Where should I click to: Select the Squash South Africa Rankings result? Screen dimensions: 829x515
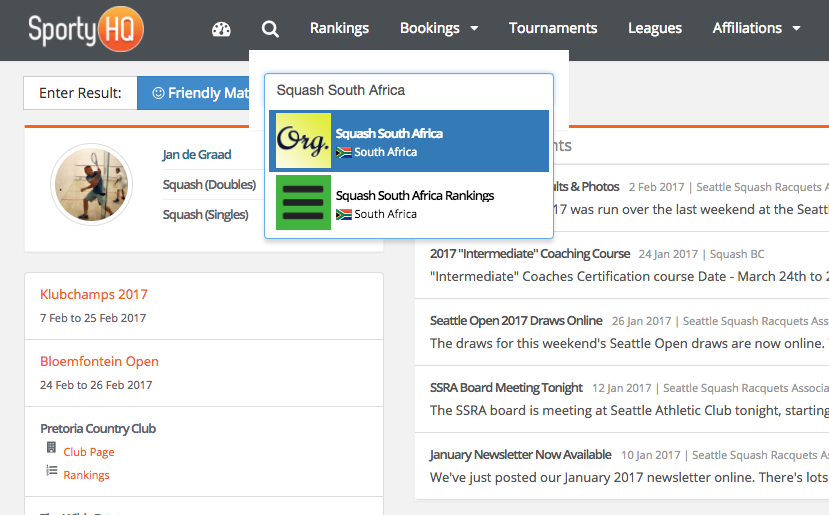click(409, 203)
